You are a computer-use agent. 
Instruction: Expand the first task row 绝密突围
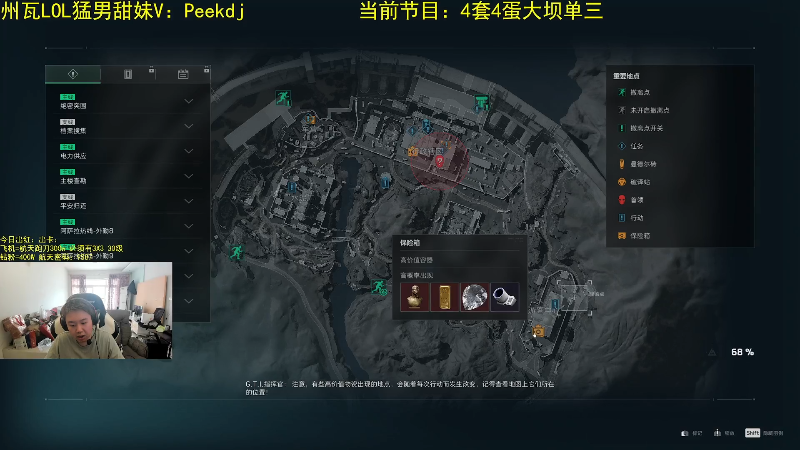pyautogui.click(x=128, y=101)
